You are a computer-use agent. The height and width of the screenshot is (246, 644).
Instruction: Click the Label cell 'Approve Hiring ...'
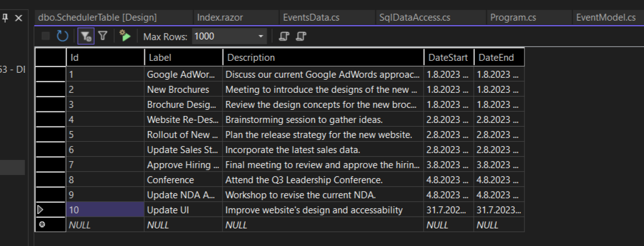coord(184,164)
